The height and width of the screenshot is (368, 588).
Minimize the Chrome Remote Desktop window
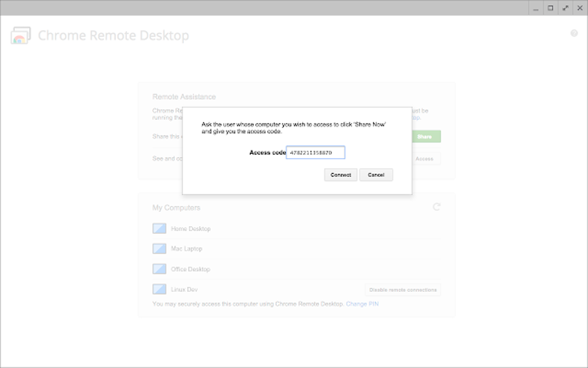536,8
